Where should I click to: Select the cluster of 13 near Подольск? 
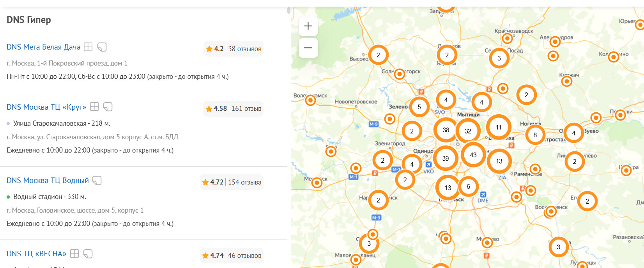pyautogui.click(x=448, y=188)
